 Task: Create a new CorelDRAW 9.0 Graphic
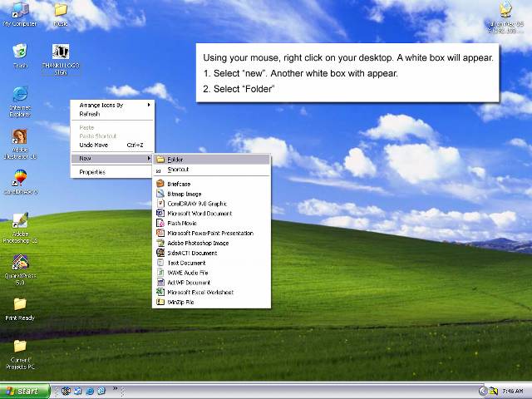click(212, 204)
